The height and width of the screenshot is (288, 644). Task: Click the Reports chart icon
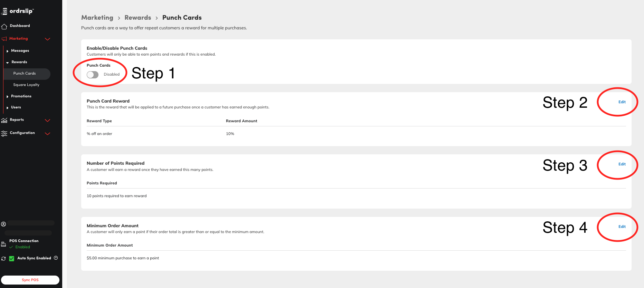coord(4,120)
